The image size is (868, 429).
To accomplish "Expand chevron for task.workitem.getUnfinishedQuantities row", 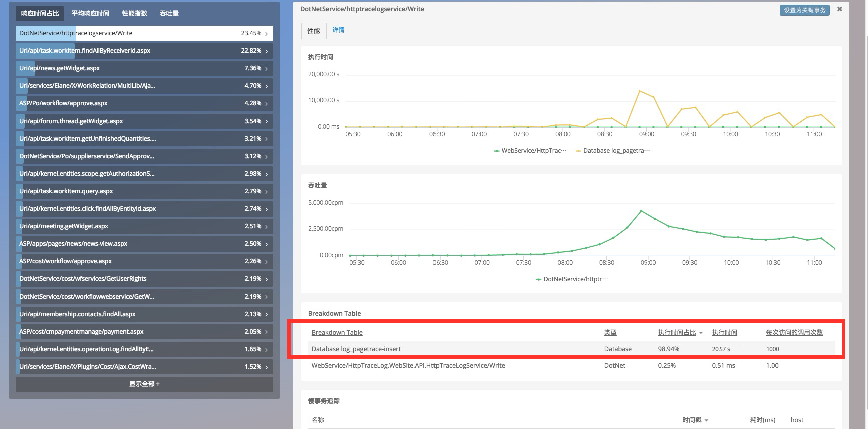I will 266,139.
